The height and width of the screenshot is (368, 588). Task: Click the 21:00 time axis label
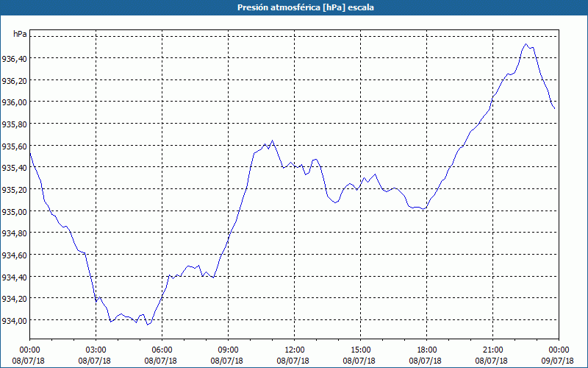[x=492, y=350]
